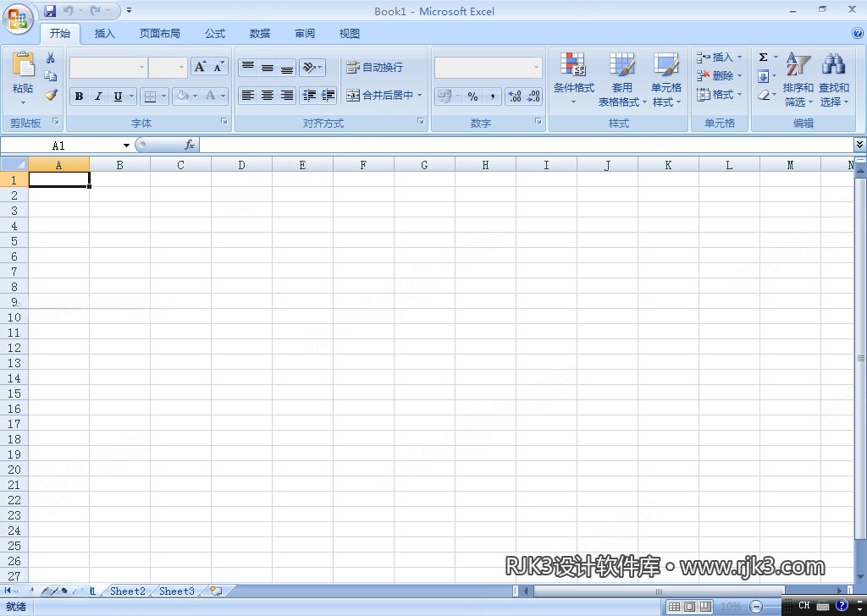Toggle align text right
The image size is (867, 616).
[287, 95]
